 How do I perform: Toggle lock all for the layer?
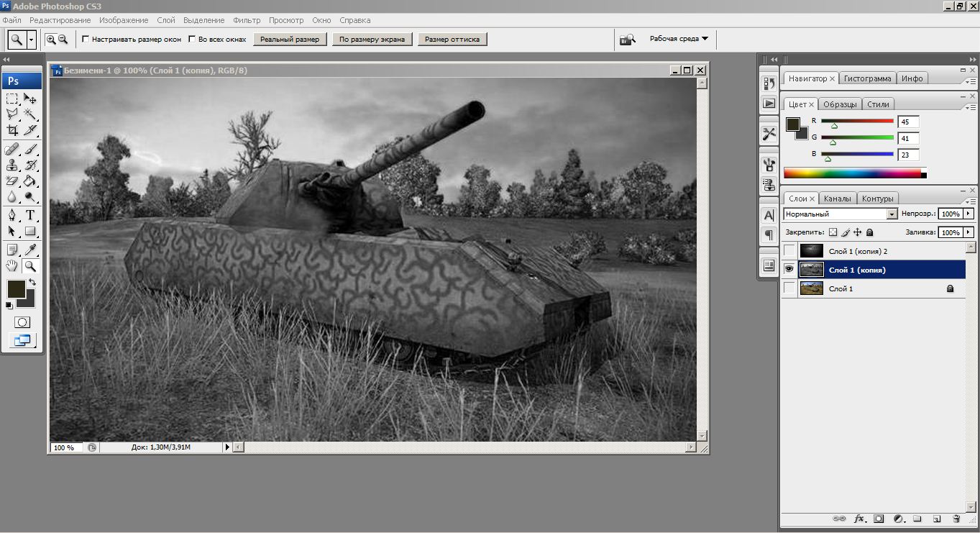click(870, 232)
